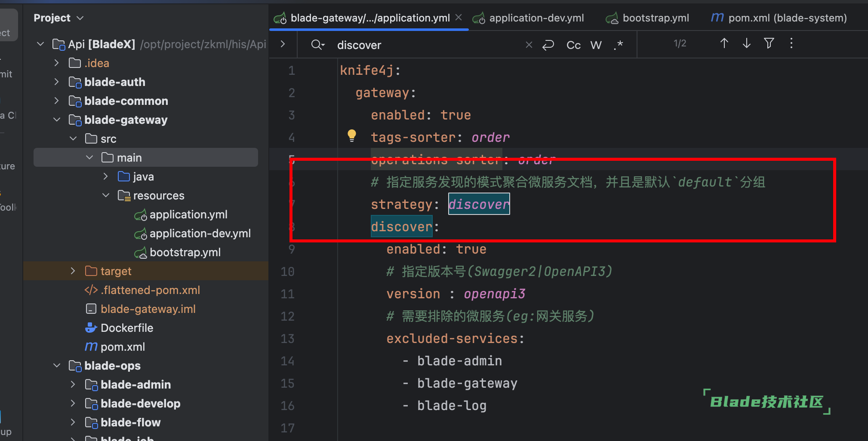868x441 pixels.
Task: Click the blade-common module folder icon
Action: tap(75, 101)
